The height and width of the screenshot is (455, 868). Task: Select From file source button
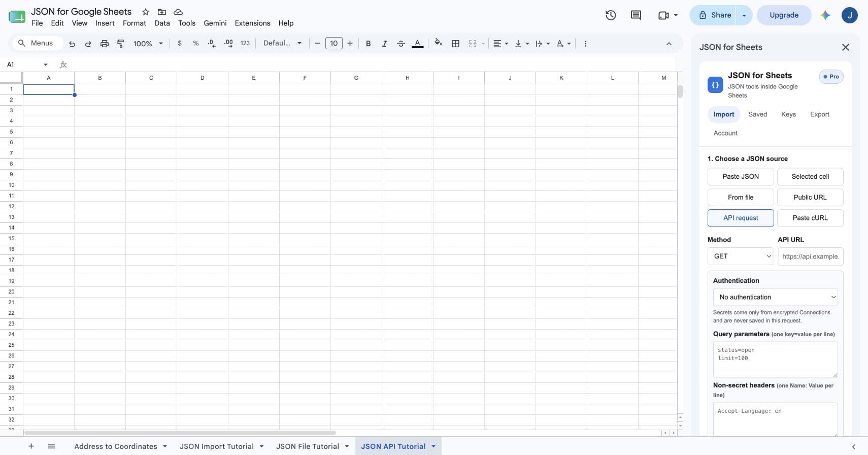point(741,198)
